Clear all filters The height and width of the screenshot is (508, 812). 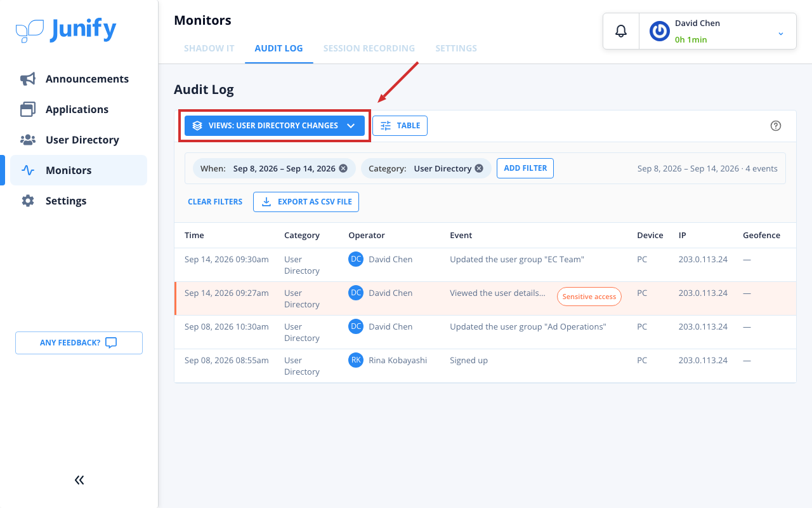[215, 202]
